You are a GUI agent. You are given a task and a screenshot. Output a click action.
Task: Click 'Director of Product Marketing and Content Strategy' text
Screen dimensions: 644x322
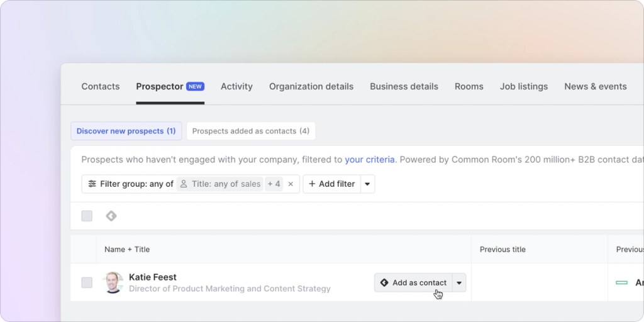[x=230, y=289]
